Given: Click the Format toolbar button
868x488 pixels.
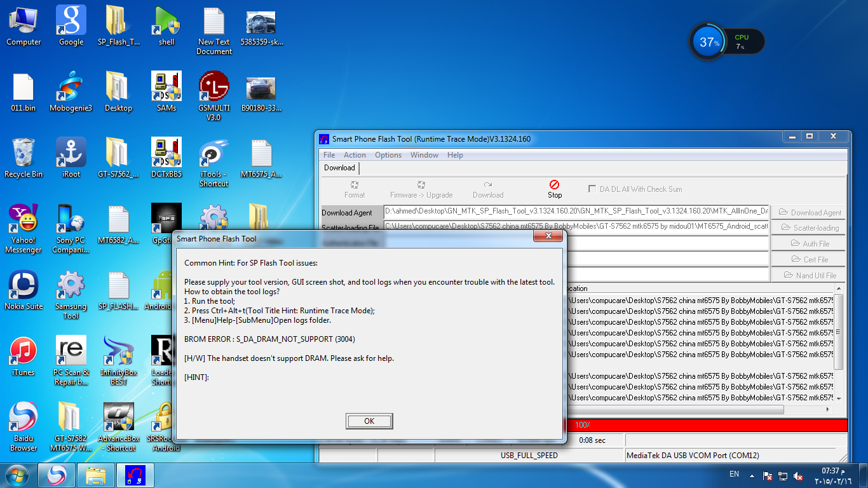Looking at the screenshot, I should point(355,189).
